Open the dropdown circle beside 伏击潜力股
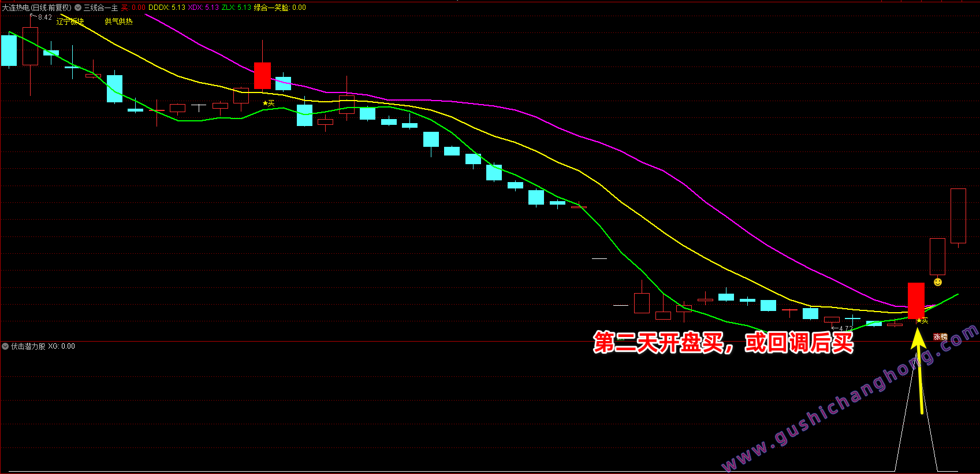The image size is (980, 474). click(5, 346)
